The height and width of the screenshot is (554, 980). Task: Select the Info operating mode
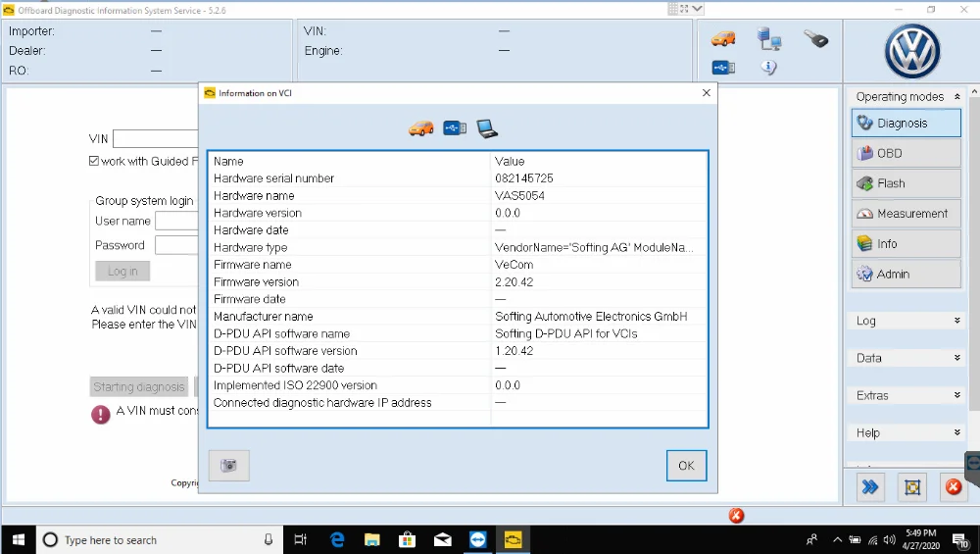(906, 243)
